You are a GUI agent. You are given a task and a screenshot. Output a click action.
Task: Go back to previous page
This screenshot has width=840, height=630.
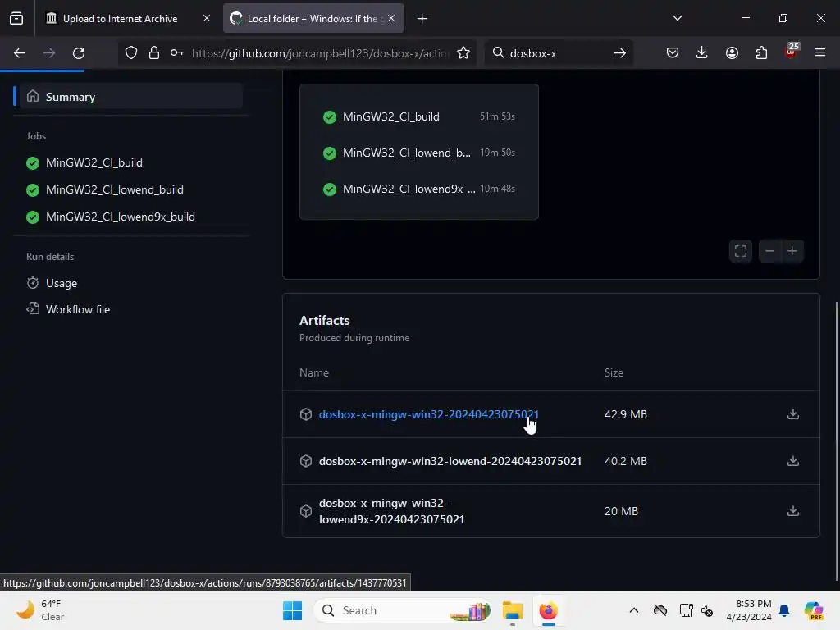click(x=20, y=53)
